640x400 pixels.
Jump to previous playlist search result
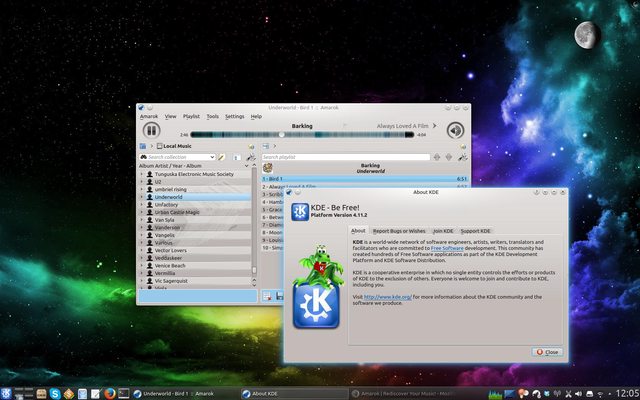(x=437, y=157)
